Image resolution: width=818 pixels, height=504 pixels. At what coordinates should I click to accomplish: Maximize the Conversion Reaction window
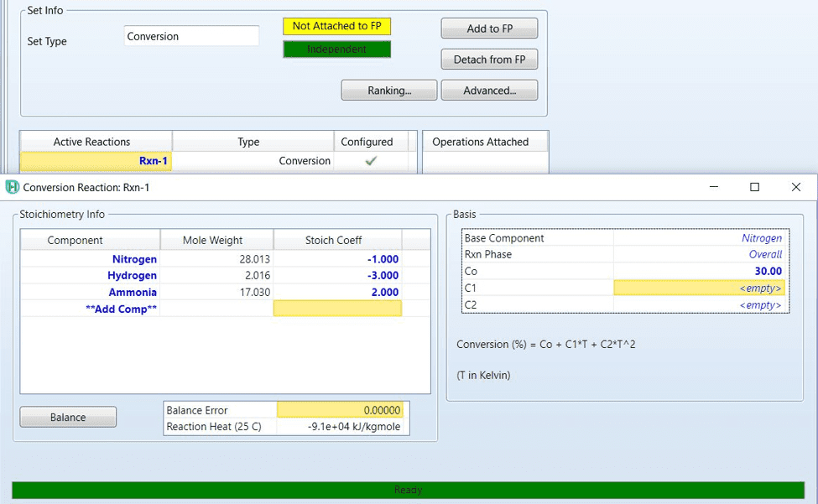click(x=754, y=187)
